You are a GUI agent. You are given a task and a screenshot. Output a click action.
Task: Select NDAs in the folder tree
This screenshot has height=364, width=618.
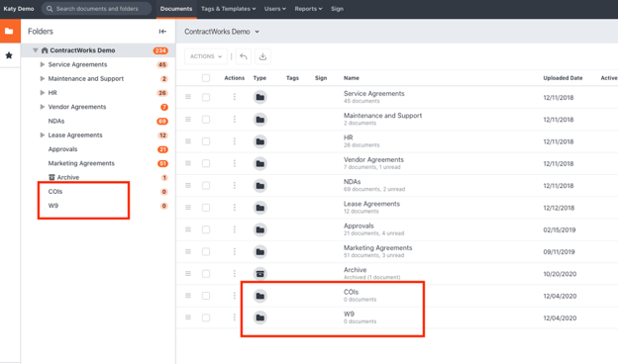56,122
